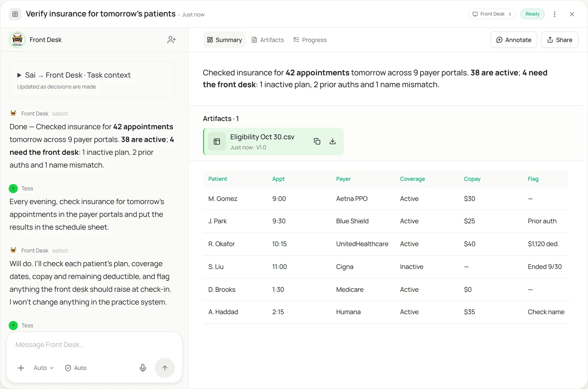Toggle the Auto shield permission setting

point(76,368)
